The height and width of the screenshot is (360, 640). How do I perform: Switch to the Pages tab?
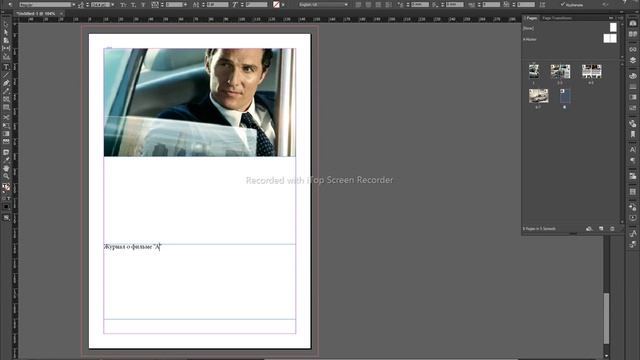tap(531, 18)
